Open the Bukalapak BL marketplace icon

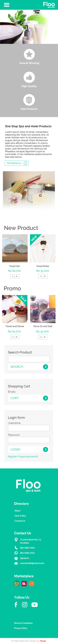pyautogui.click(x=24, y=583)
